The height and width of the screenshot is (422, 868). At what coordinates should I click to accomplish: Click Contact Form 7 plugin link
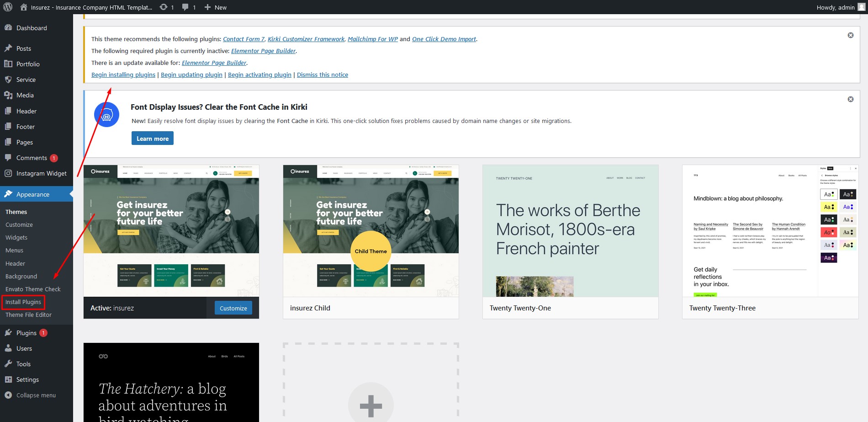pyautogui.click(x=243, y=39)
